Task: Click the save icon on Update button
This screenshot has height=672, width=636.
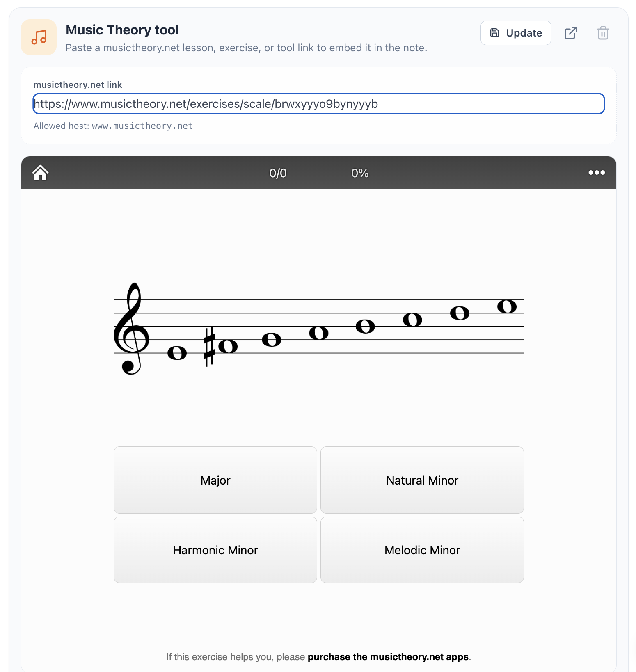Action: [495, 32]
